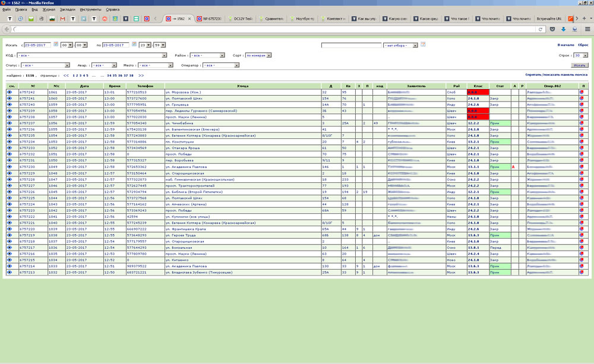Open the Firefox hamburger menu
This screenshot has width=594, height=364.
[587, 29]
